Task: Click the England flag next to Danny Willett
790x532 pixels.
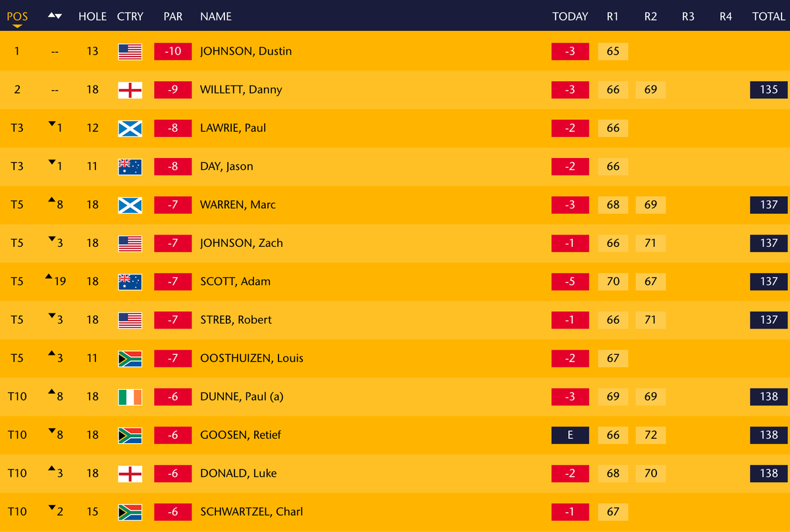Action: 130,90
